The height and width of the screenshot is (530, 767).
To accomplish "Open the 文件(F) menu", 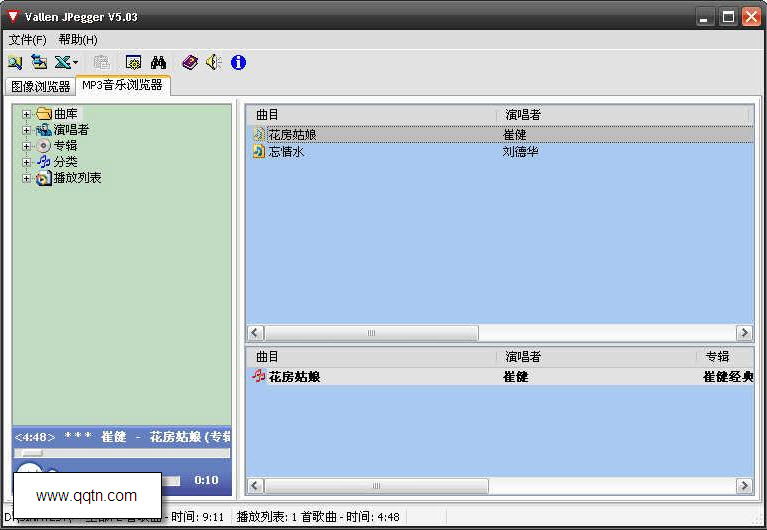I will (x=27, y=40).
